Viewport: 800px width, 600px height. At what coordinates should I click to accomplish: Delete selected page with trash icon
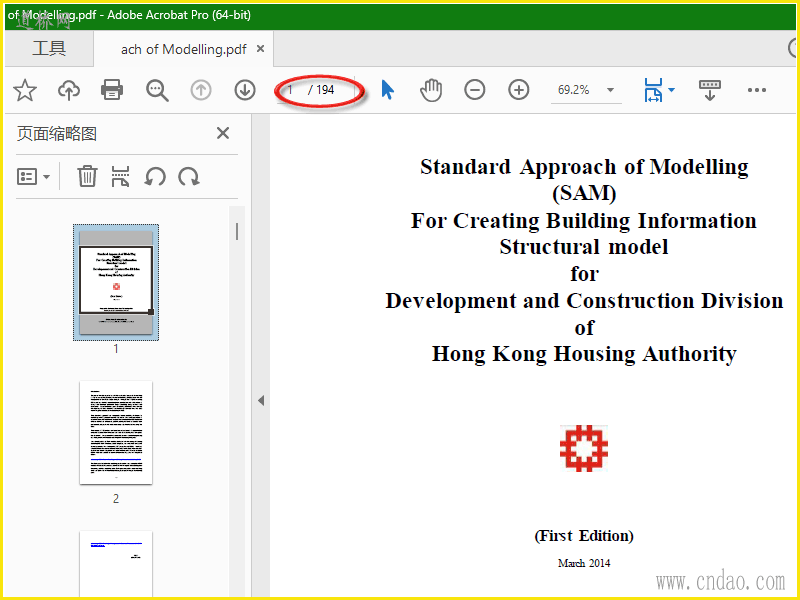click(87, 177)
